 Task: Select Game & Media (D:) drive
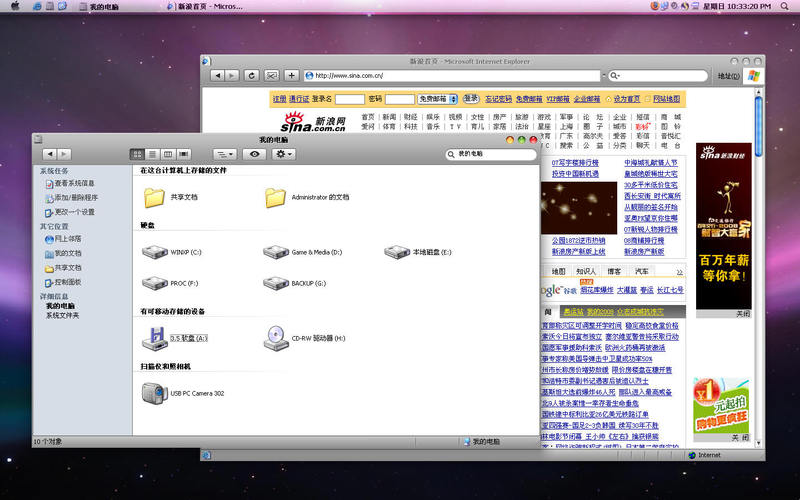pos(302,252)
